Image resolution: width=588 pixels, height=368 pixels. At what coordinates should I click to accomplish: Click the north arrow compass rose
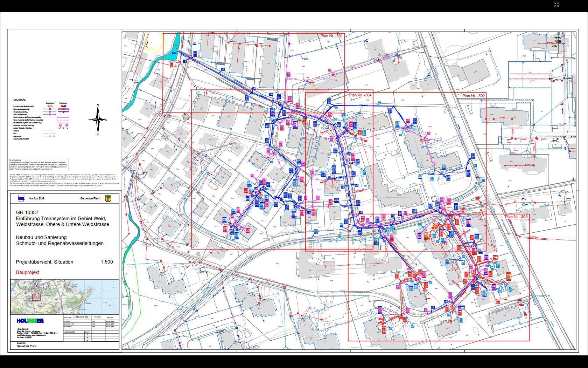pos(98,120)
